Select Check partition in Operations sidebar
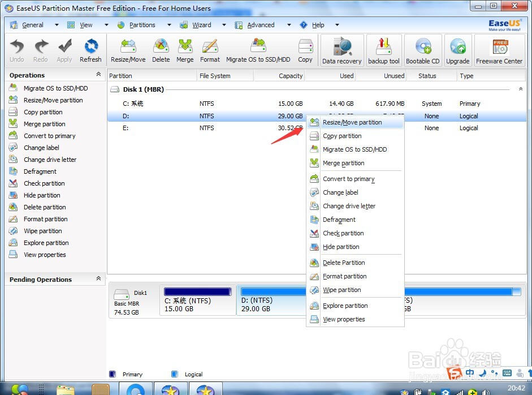 tap(44, 183)
